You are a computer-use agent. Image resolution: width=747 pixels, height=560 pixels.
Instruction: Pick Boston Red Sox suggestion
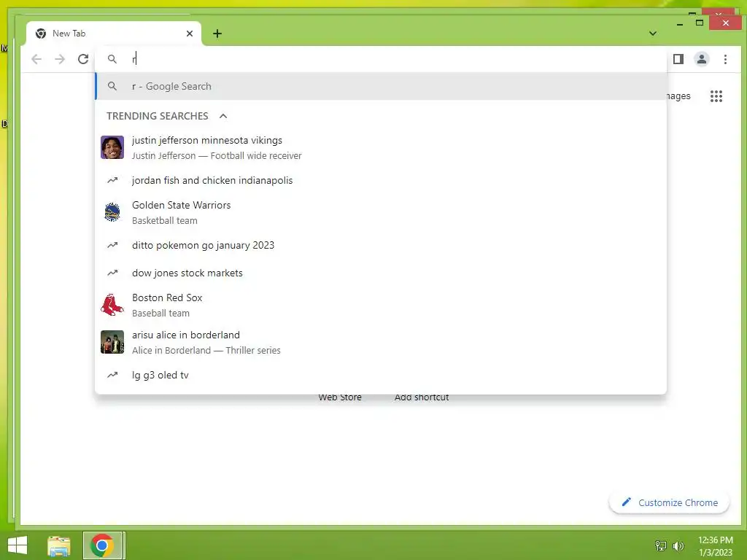[381, 306]
